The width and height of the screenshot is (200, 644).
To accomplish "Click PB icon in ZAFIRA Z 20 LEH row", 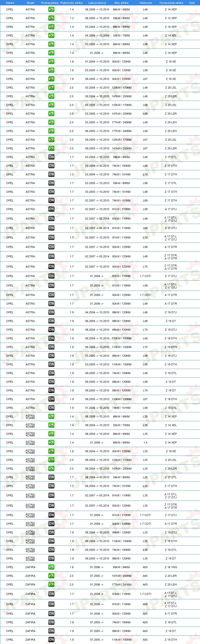I will pyautogui.click(x=51, y=585).
